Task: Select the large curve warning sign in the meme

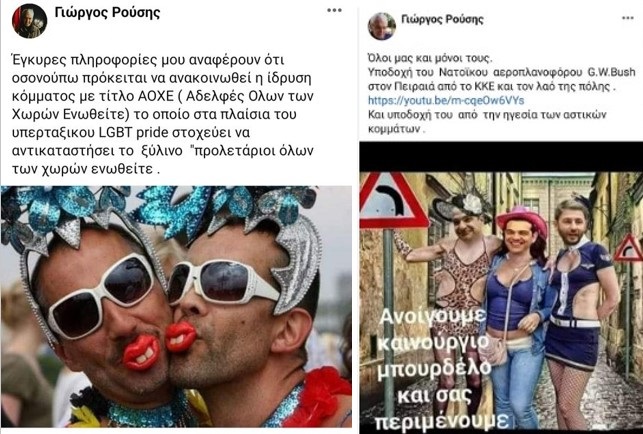Action: pyautogui.click(x=393, y=200)
